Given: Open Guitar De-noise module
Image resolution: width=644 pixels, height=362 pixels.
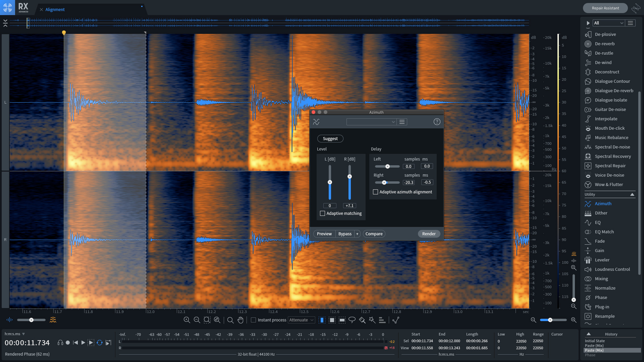Looking at the screenshot, I should [610, 109].
